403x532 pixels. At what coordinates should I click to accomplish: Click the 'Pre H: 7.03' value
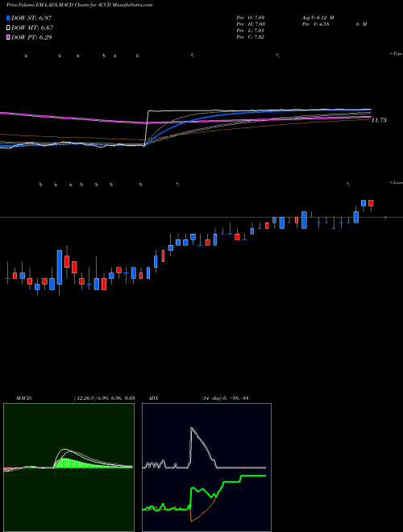(251, 24)
